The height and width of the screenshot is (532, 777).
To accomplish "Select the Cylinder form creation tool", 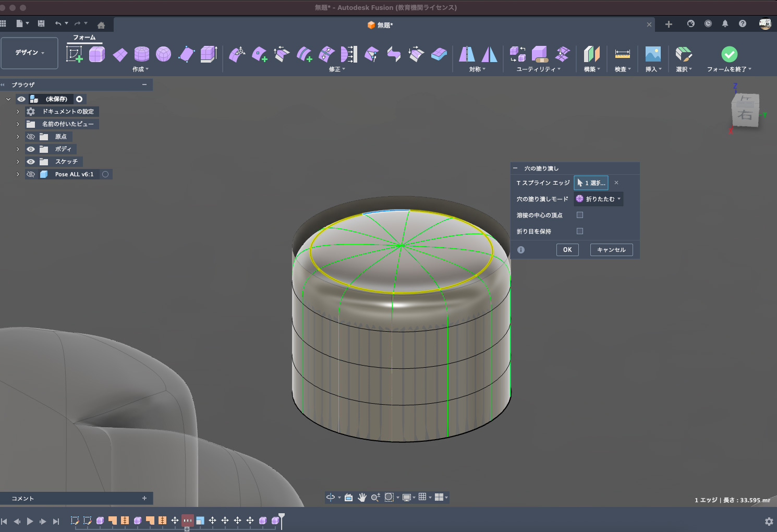I will 141,54.
